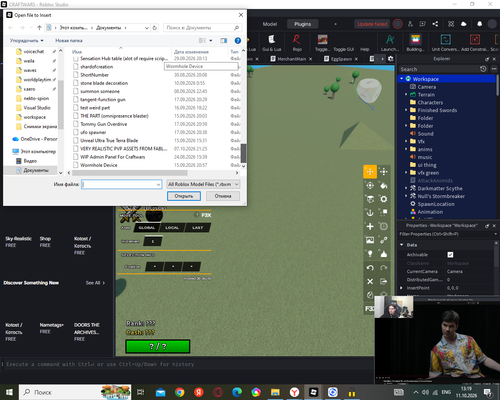Open notifications bell in Roblox Studio
Screen dimensions: 500x400
[479, 24]
